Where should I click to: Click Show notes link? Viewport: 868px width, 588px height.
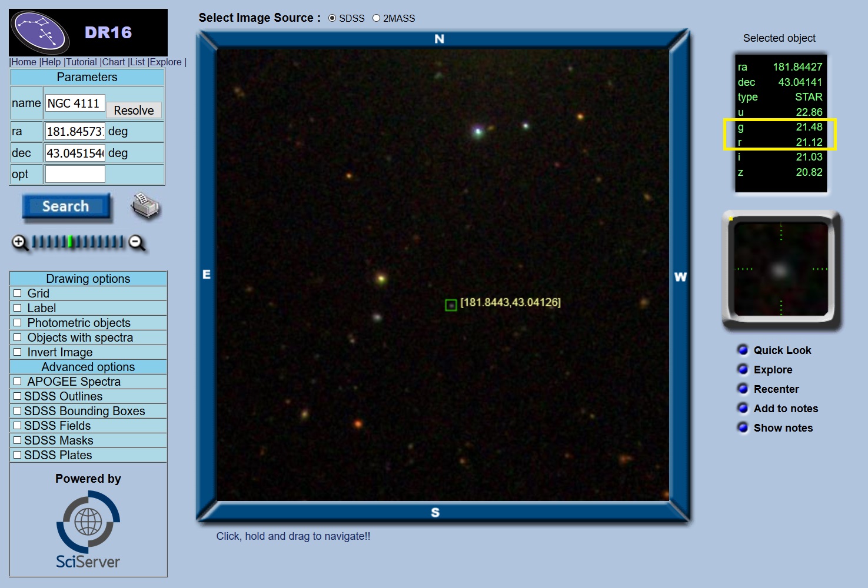(x=783, y=427)
